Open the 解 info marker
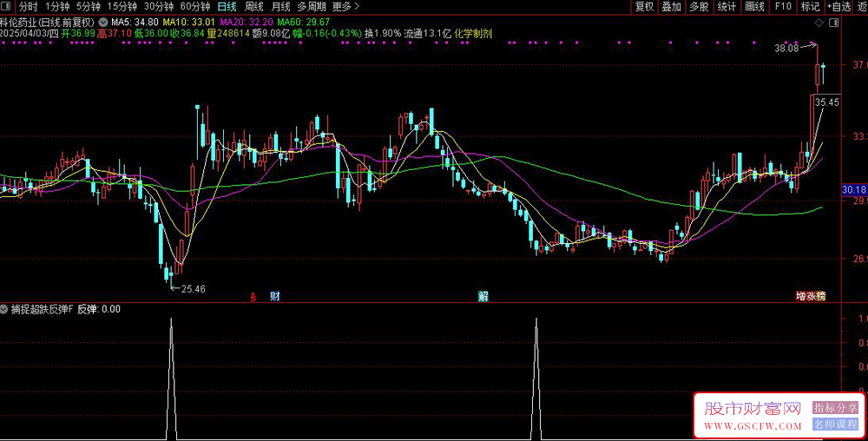 pyautogui.click(x=483, y=296)
